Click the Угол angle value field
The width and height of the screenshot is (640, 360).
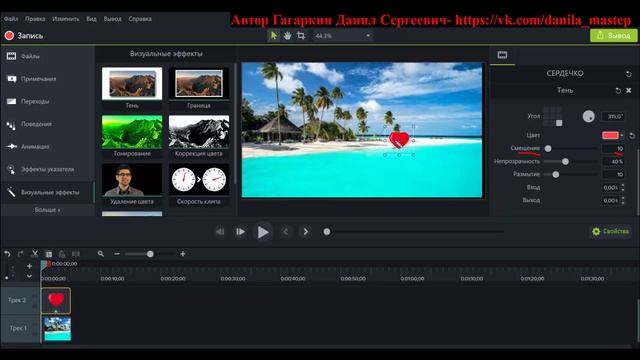(x=613, y=117)
